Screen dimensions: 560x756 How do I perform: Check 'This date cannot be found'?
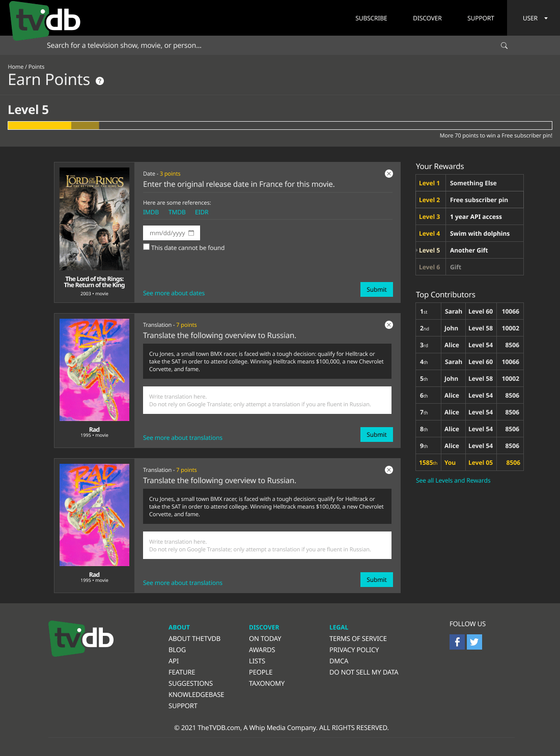pyautogui.click(x=146, y=246)
